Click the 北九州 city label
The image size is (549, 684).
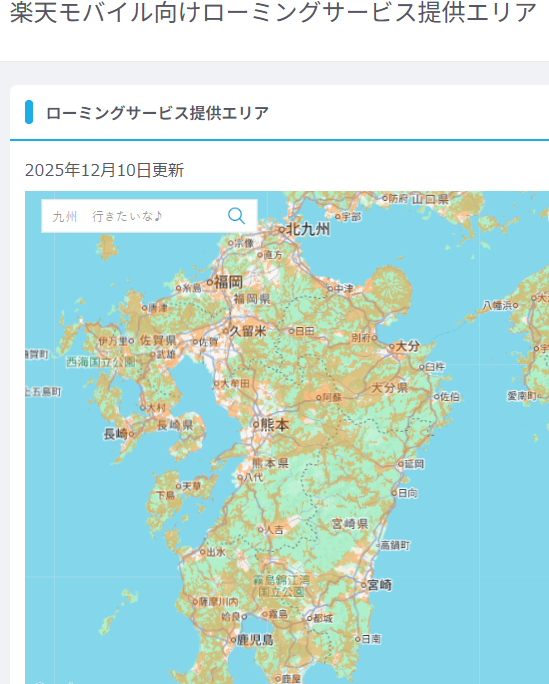point(307,229)
